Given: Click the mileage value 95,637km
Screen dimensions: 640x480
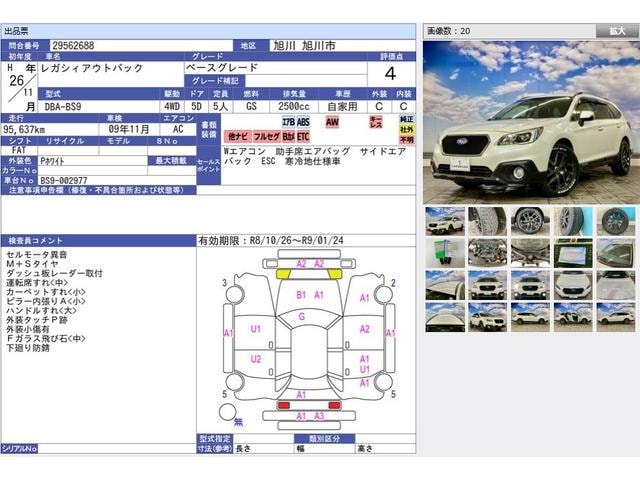Looking at the screenshot, I should click(24, 129).
